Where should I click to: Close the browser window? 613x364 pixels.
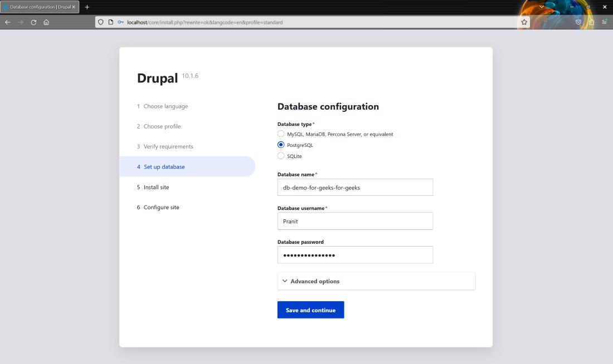605,7
